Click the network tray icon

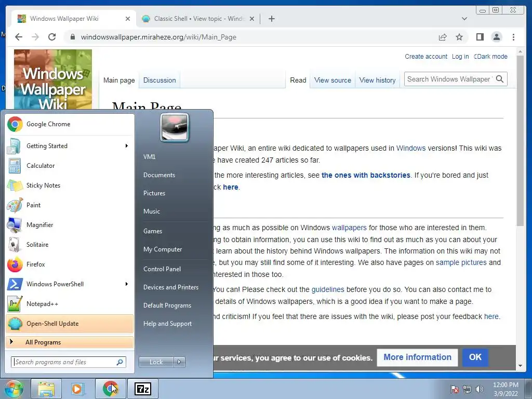(x=467, y=389)
